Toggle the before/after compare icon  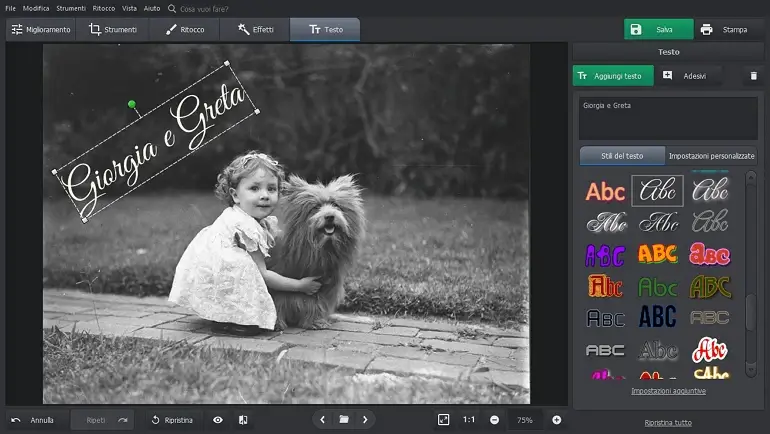(x=243, y=420)
